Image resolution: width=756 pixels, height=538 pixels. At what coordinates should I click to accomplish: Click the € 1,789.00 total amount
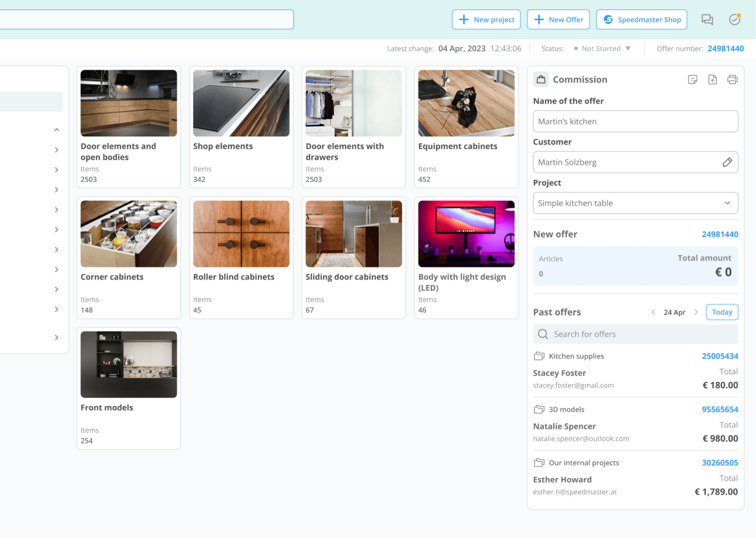tap(716, 492)
